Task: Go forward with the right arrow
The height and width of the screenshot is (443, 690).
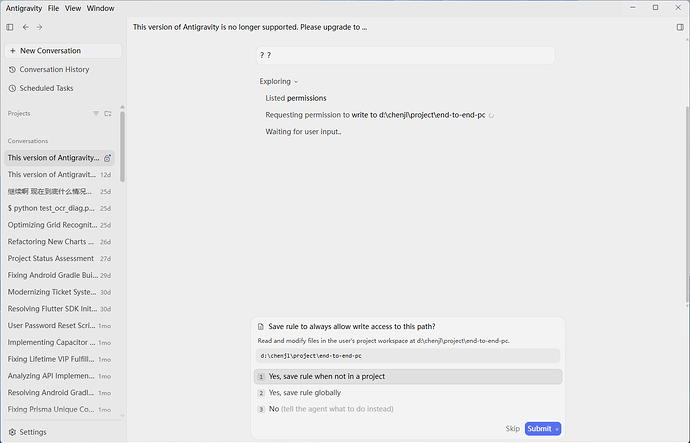Action: pyautogui.click(x=40, y=27)
